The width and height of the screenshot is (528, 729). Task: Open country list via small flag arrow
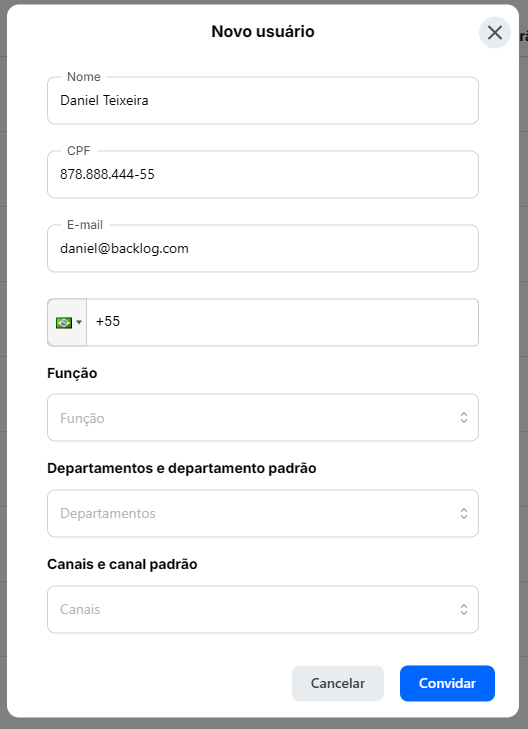(x=79, y=322)
